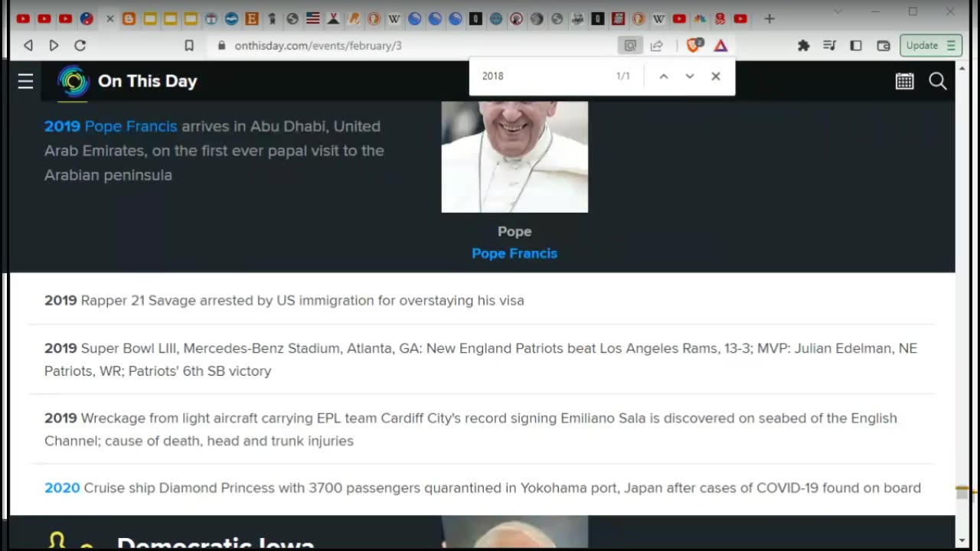Open Brave Shields lion icon

tap(694, 45)
